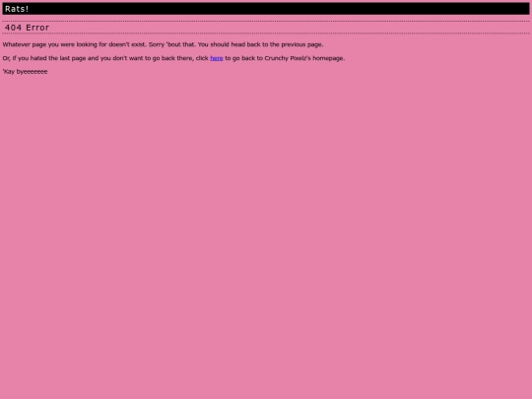Click the '404 Error' heading
The image size is (532, 399).
pyautogui.click(x=28, y=28)
